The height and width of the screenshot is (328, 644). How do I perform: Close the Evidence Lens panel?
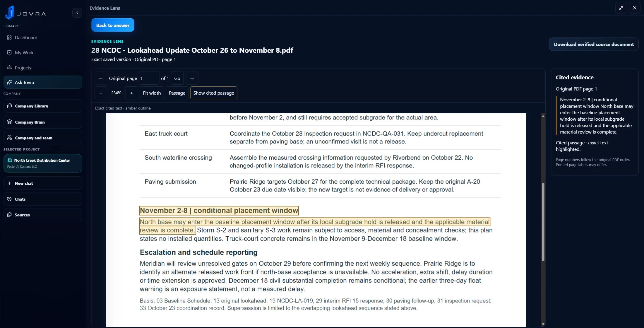(x=635, y=8)
